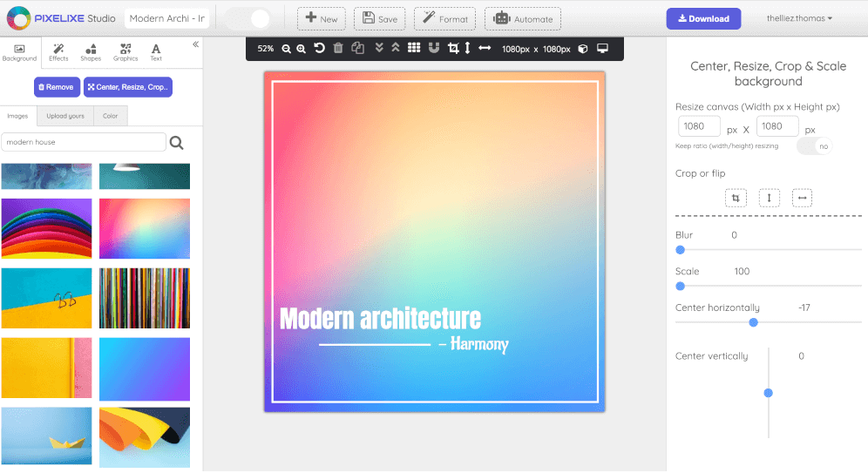Select the rainbow arches background thumbnail
868x473 pixels.
[x=46, y=228]
